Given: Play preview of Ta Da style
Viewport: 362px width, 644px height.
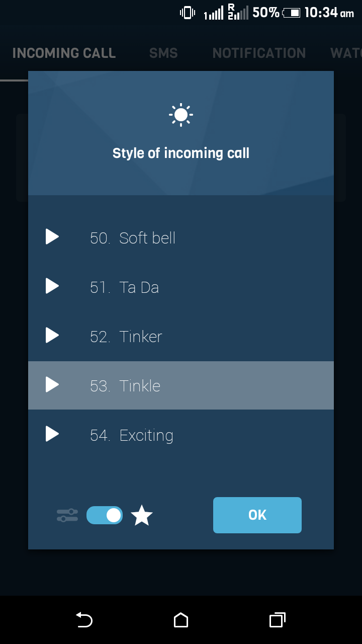Looking at the screenshot, I should tap(52, 286).
